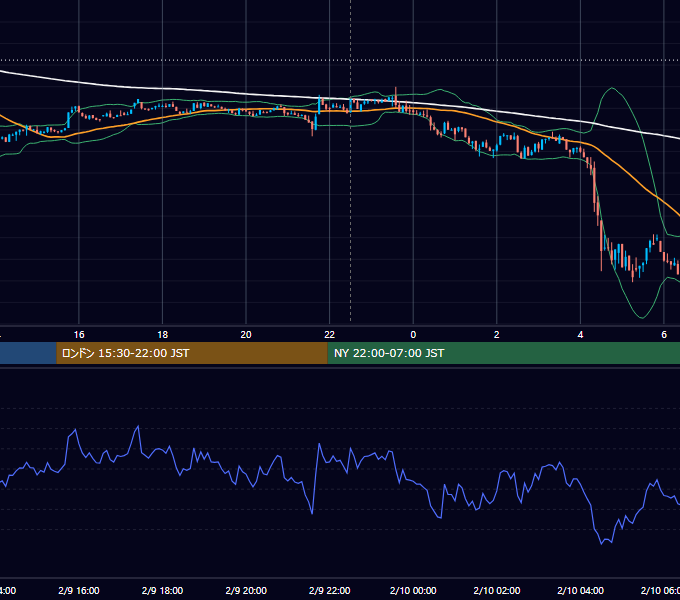Click the red wick high just before midnight
Image resolution: width=680 pixels, height=600 pixels.
[x=396, y=92]
